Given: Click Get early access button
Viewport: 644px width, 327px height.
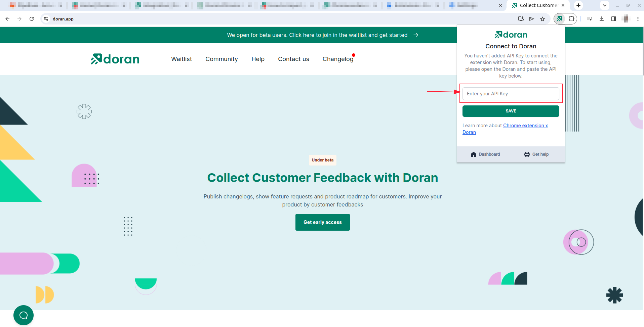Looking at the screenshot, I should pyautogui.click(x=323, y=222).
